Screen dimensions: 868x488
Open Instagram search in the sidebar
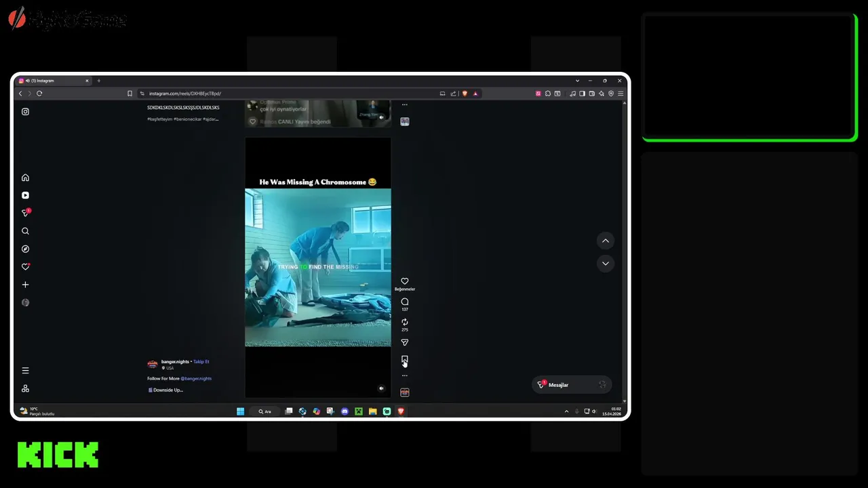(x=25, y=231)
